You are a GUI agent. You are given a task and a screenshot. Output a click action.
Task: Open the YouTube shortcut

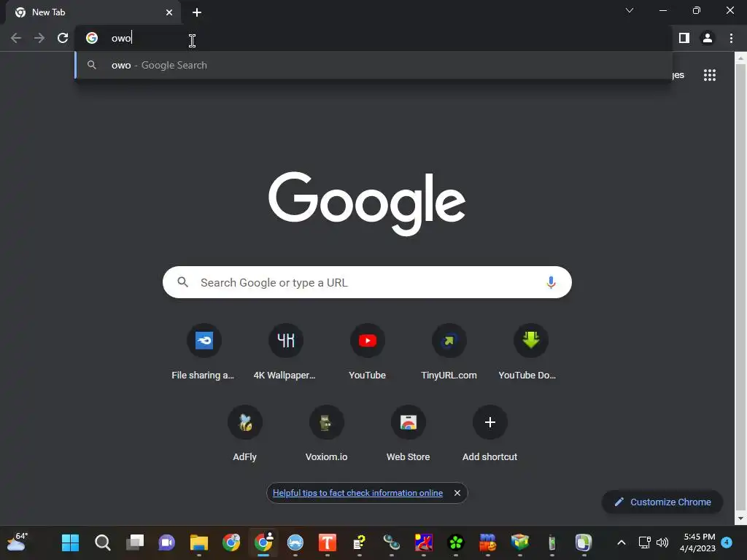[368, 352]
